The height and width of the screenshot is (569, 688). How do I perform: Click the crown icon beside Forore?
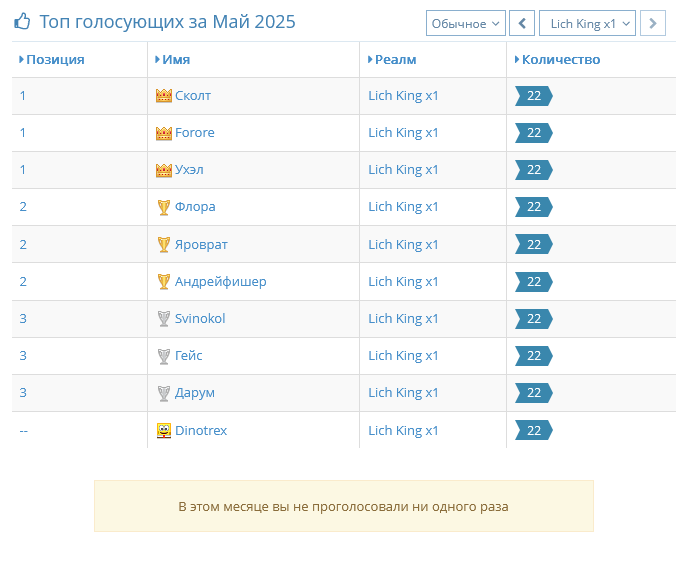164,133
